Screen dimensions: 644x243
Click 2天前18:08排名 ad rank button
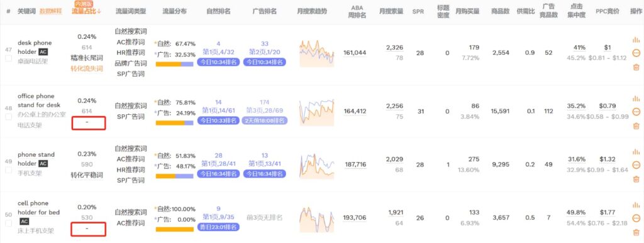265,121
